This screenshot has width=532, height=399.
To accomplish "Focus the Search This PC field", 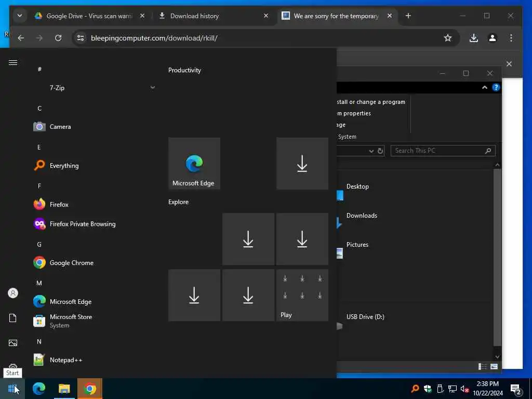I will coord(443,151).
